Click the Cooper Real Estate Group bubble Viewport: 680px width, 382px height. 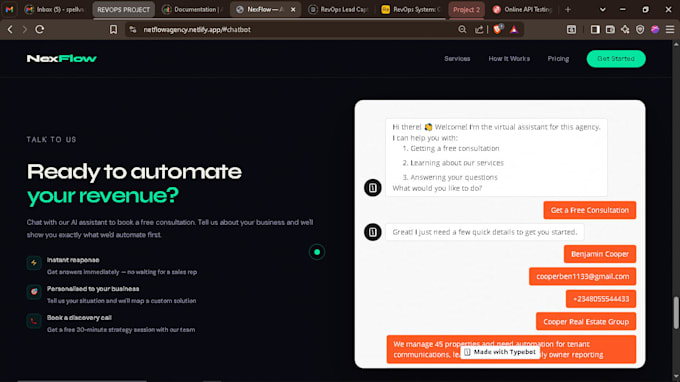586,322
